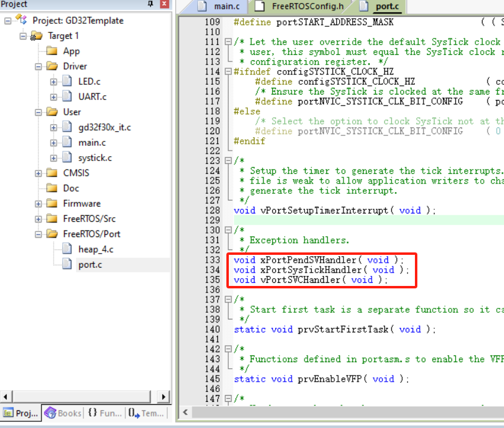Screen dimensions: 504x428
Task: Collapse the Project: GD32Template root node
Action: click(x=8, y=21)
